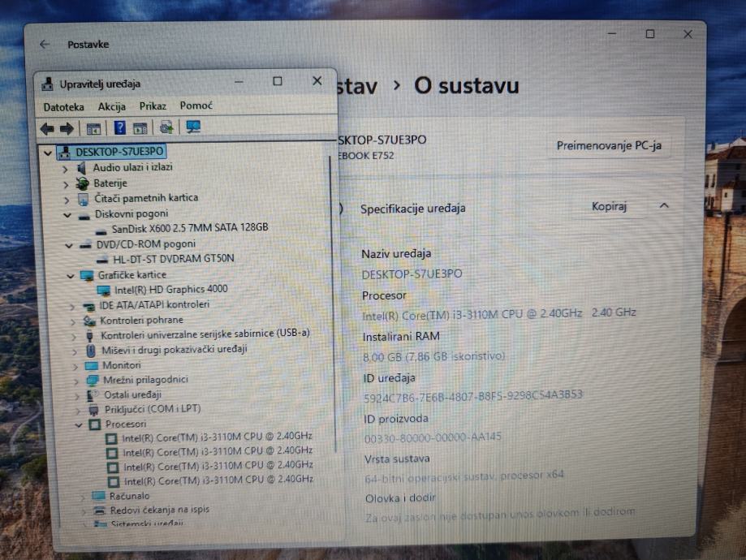Open the Prikaz menu
Image resolution: width=746 pixels, height=560 pixels.
153,106
